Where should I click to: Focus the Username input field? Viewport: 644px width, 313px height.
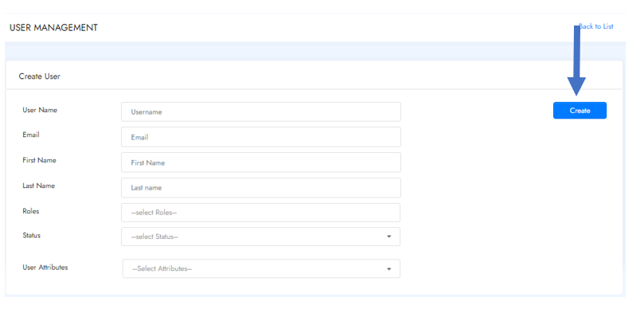(261, 112)
